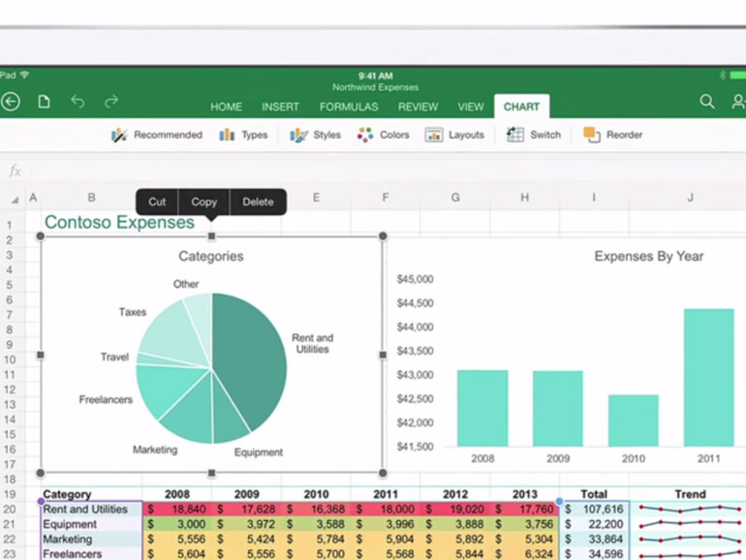Switch chart rows and columns

click(x=533, y=135)
